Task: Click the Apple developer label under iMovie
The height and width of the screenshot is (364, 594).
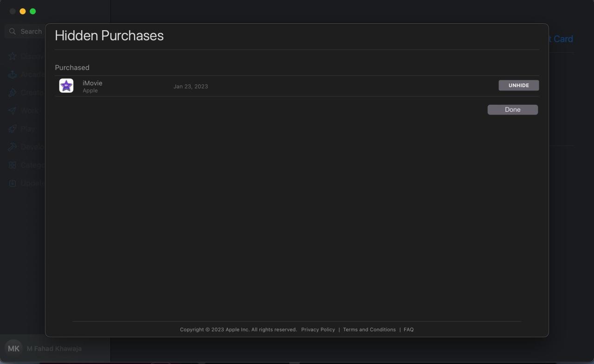Action: 90,90
